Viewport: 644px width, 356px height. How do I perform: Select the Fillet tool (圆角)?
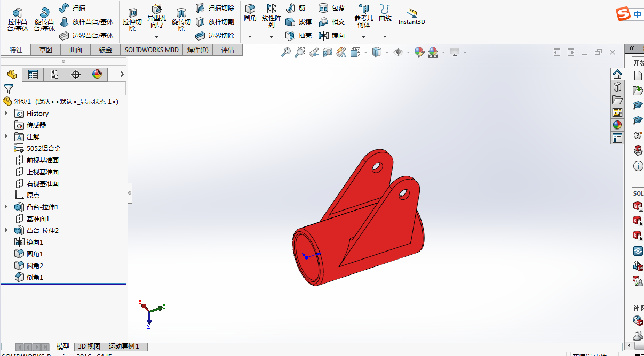point(250,13)
